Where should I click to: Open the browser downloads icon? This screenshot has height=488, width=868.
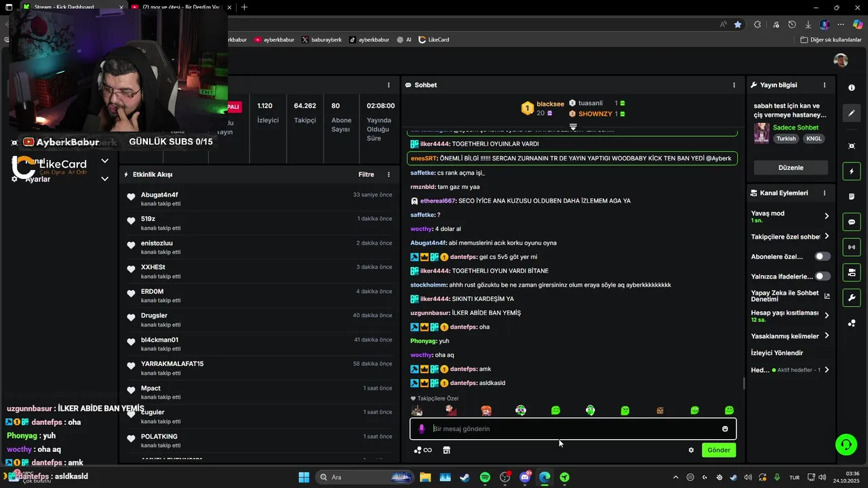[x=808, y=24]
